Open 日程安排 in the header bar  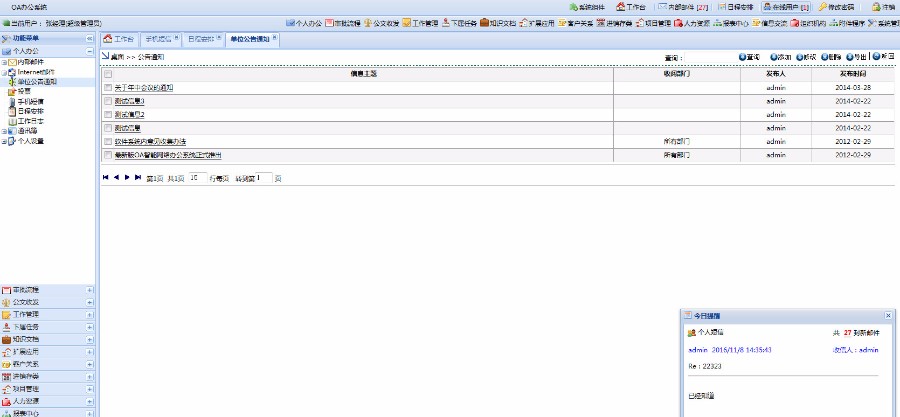click(x=736, y=7)
